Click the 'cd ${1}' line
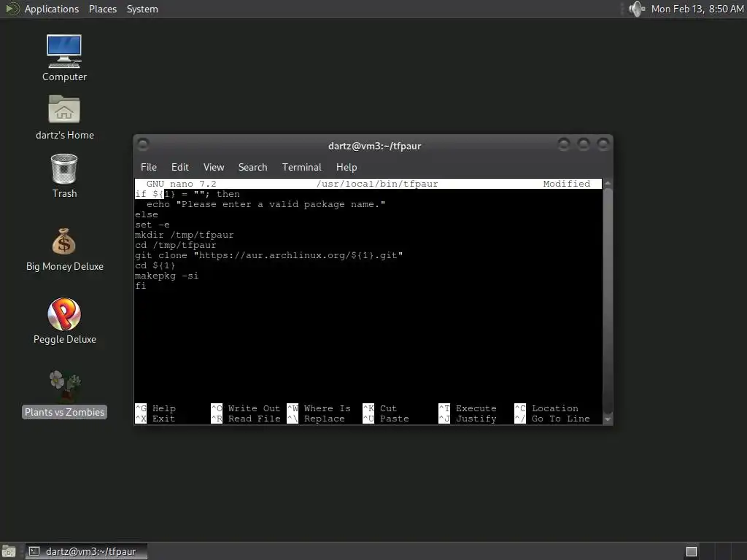Screen dimensions: 747x560 point(155,265)
